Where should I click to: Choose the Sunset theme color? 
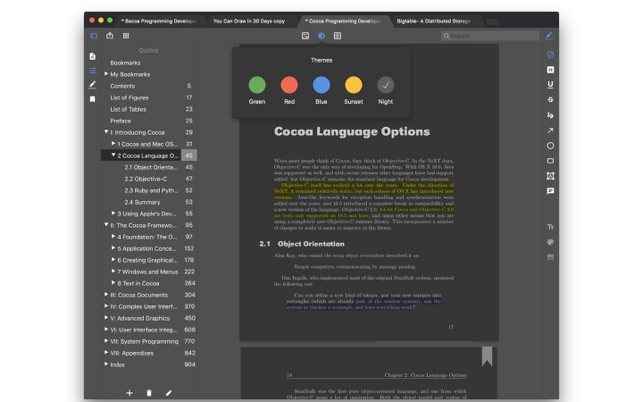[x=353, y=85]
